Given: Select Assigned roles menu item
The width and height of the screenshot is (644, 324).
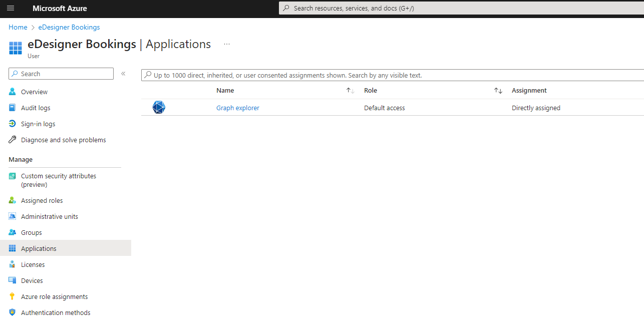Looking at the screenshot, I should (42, 201).
